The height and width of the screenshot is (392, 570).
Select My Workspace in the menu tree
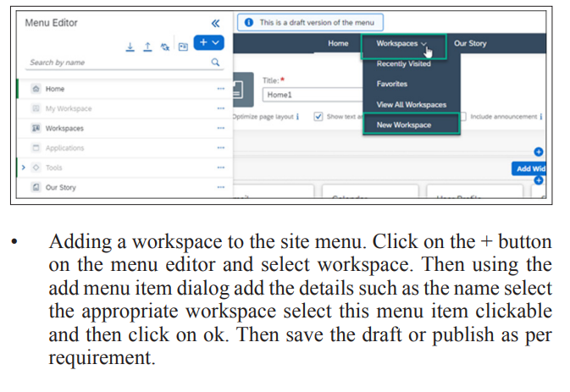click(125, 108)
